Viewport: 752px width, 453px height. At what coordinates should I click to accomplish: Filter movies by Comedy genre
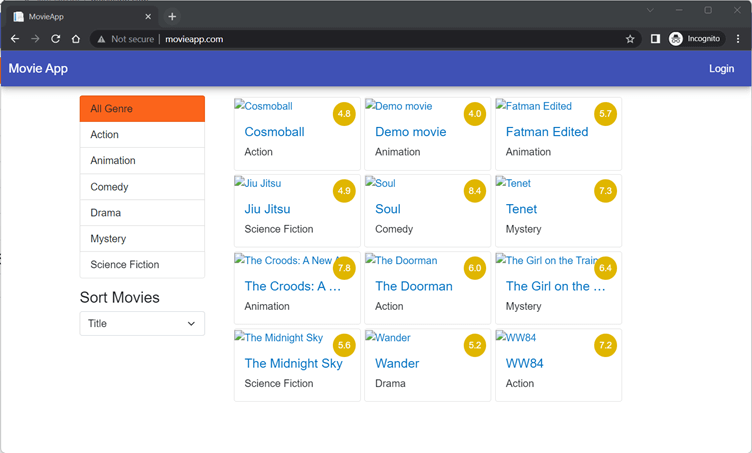click(142, 187)
